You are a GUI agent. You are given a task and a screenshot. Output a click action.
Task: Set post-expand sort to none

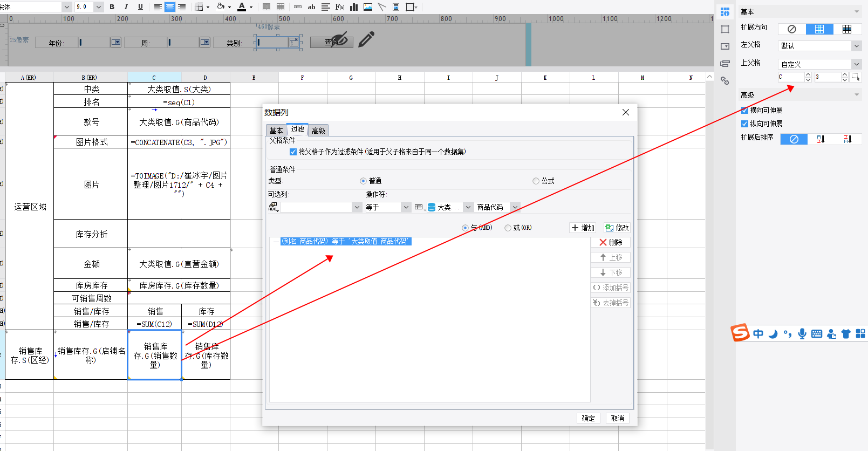[x=794, y=139]
